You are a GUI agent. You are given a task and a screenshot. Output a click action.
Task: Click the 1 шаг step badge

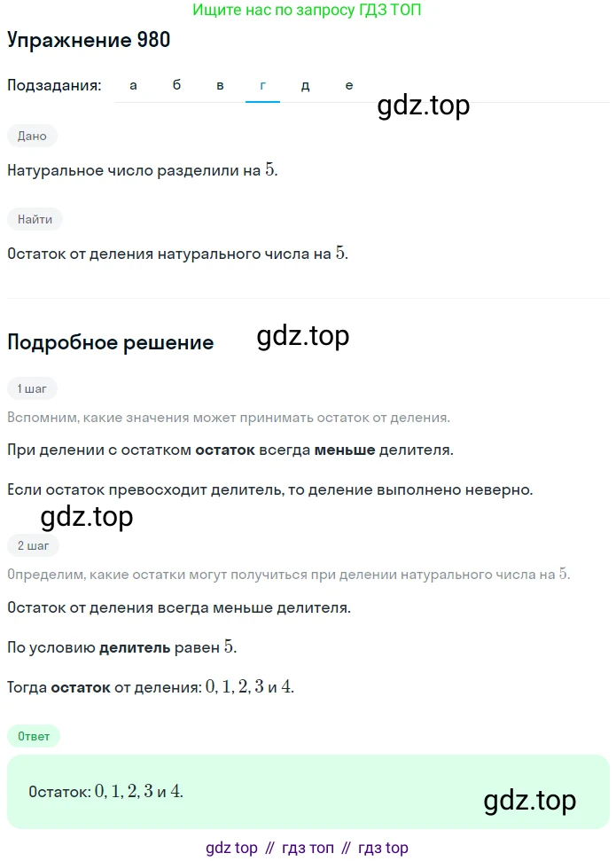(x=32, y=388)
